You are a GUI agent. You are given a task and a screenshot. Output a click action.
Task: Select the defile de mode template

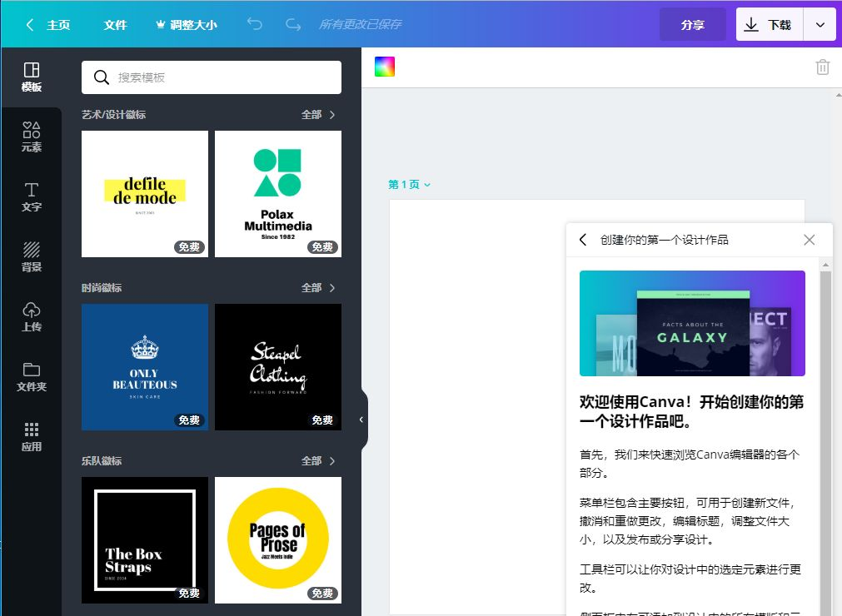pyautogui.click(x=145, y=194)
